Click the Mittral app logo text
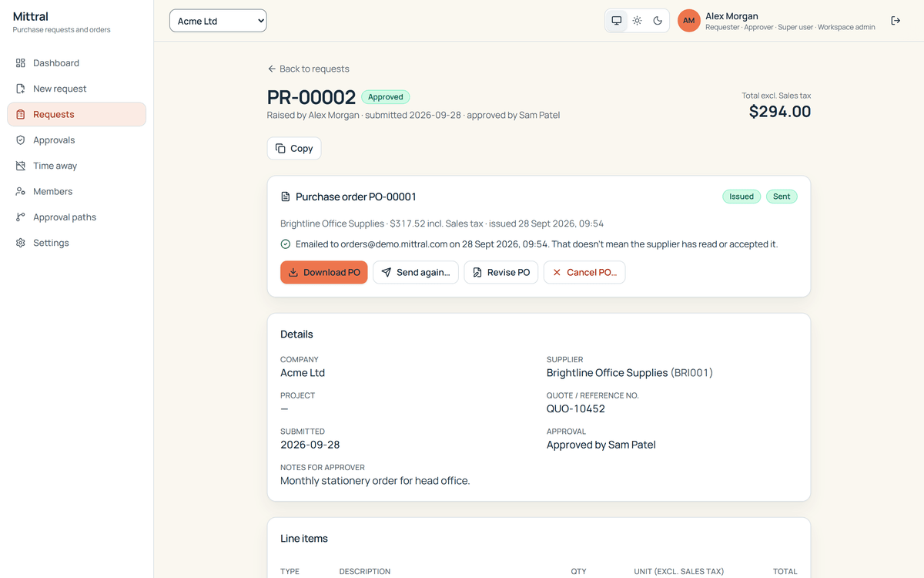 [31, 16]
